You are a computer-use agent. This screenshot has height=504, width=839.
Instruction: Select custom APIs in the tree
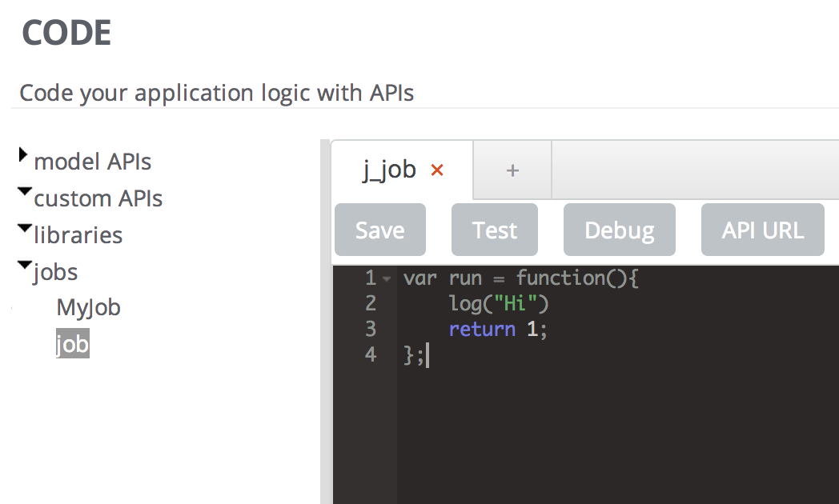click(x=98, y=198)
